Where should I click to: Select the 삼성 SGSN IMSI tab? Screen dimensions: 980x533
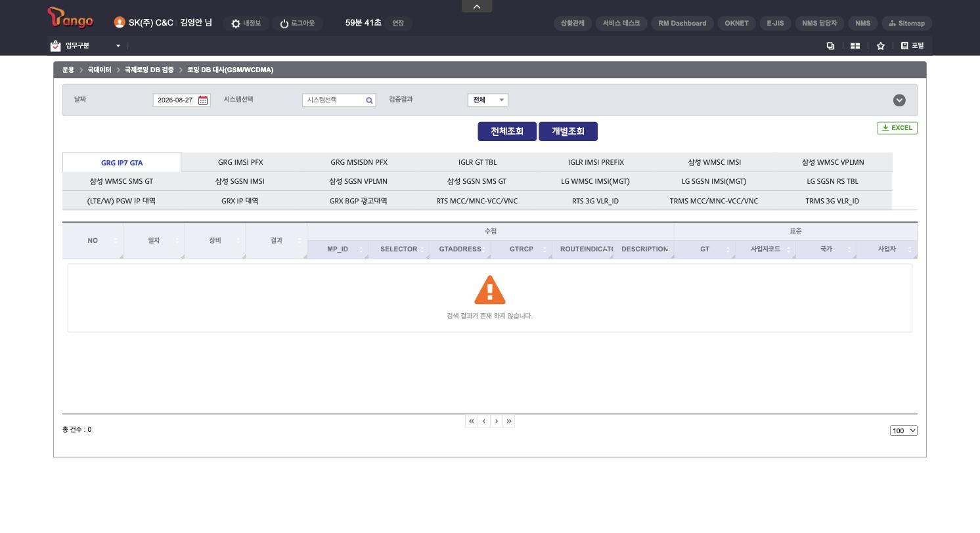(x=240, y=181)
